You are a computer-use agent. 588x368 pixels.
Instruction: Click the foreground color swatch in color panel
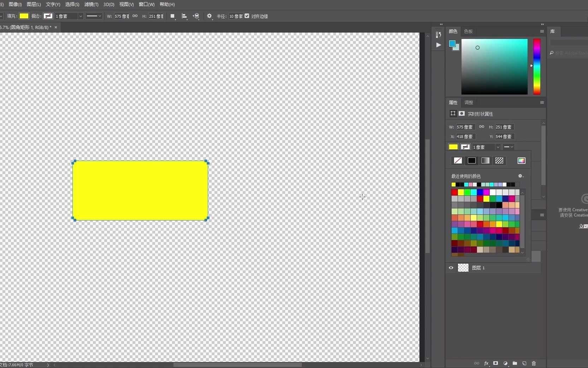(452, 44)
